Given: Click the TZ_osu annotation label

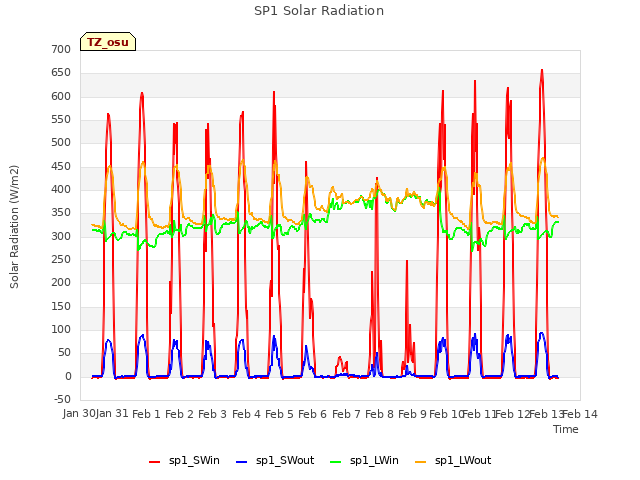Looking at the screenshot, I should coord(108,42).
